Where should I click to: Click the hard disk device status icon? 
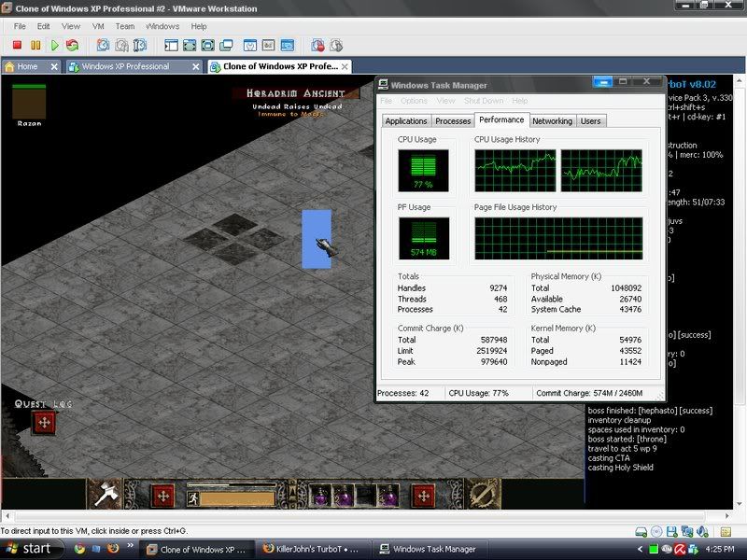coord(641,531)
